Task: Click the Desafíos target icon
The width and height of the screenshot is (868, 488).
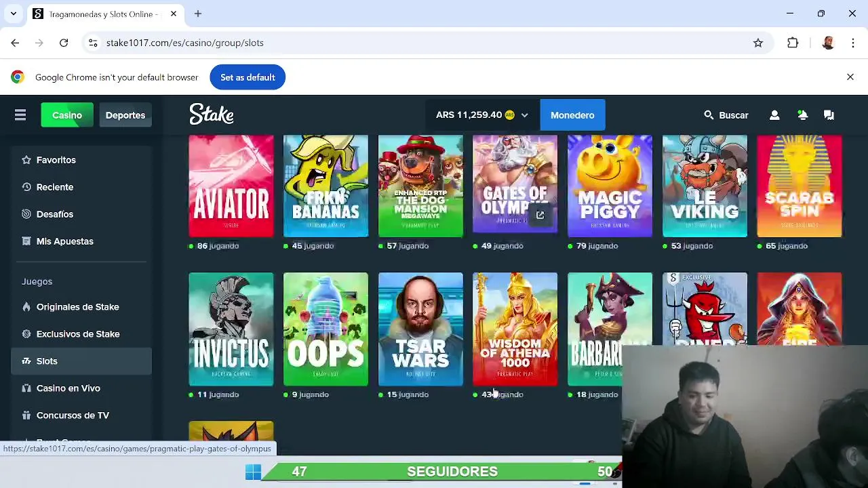Action: (x=26, y=214)
